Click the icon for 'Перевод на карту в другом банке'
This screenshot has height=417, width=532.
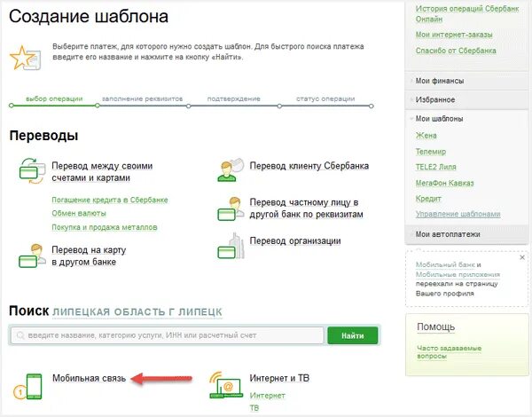(x=33, y=256)
